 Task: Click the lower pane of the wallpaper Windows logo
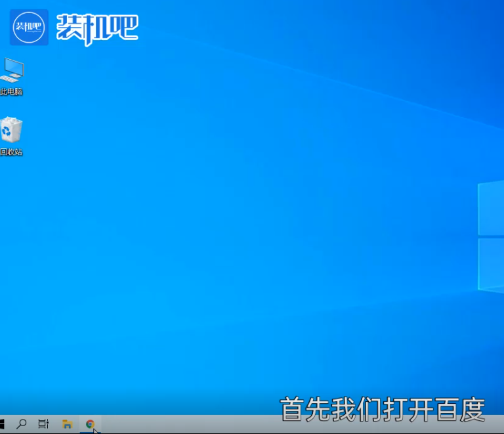pos(492,263)
